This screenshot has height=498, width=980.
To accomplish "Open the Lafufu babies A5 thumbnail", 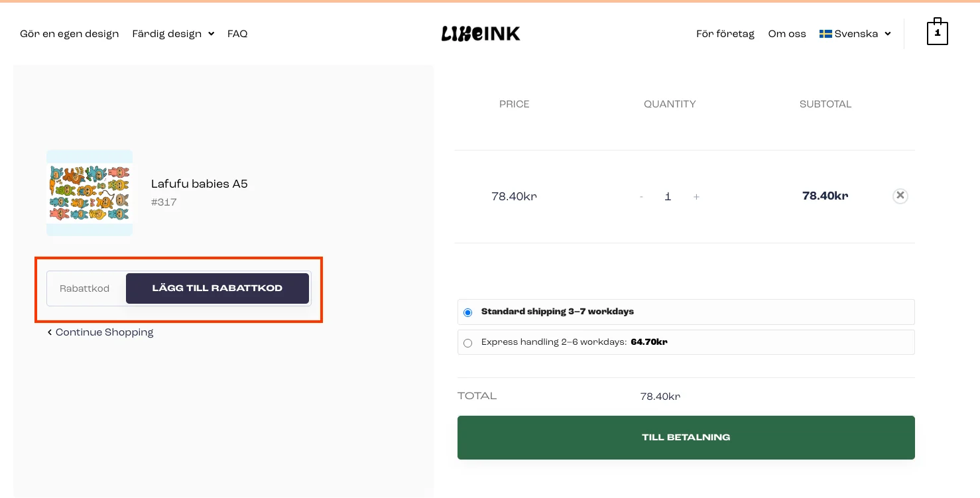I will point(90,193).
